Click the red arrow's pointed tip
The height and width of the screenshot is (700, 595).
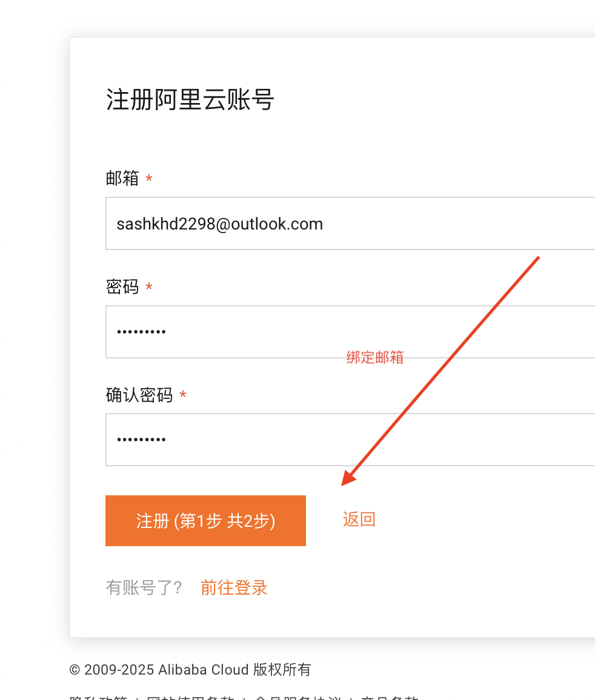(344, 484)
